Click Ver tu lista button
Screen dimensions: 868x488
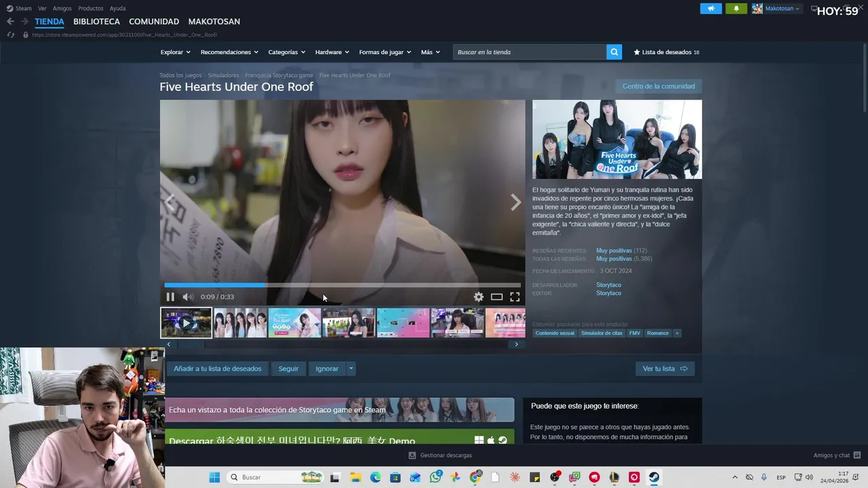[x=665, y=369]
